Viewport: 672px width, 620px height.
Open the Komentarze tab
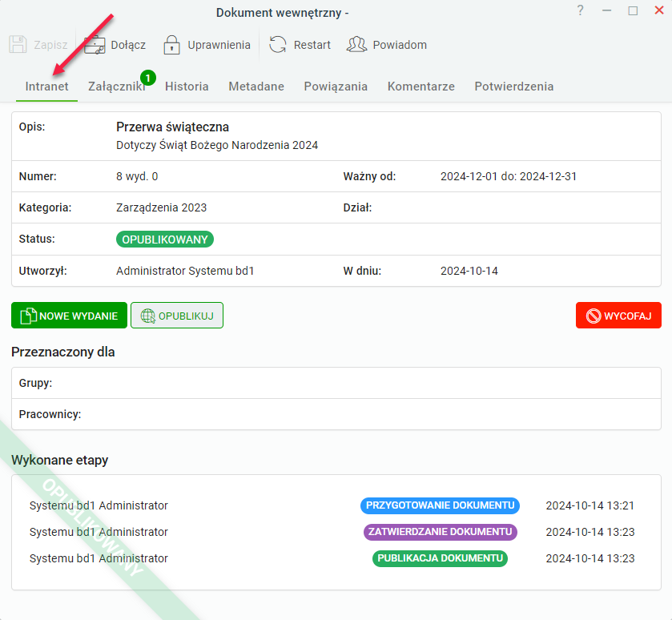421,87
